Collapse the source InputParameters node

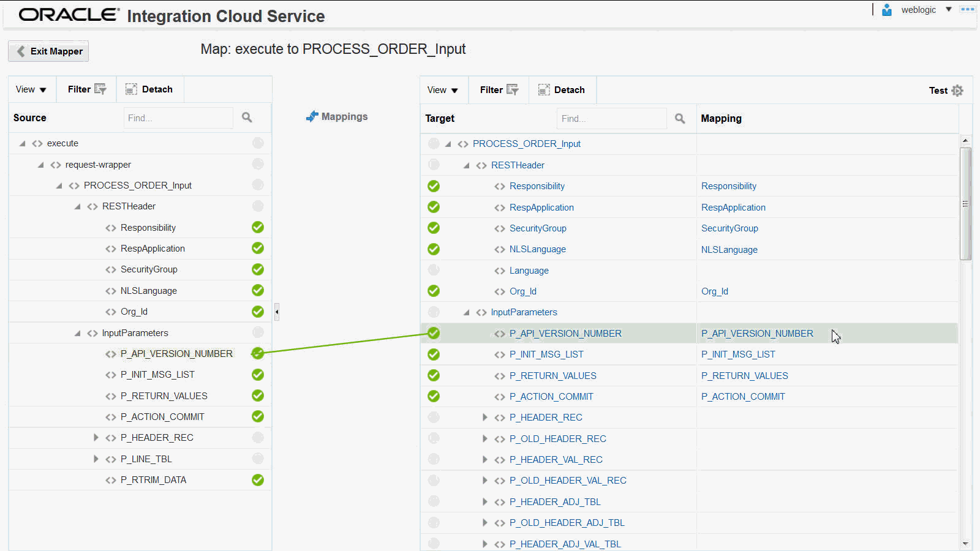[78, 333]
